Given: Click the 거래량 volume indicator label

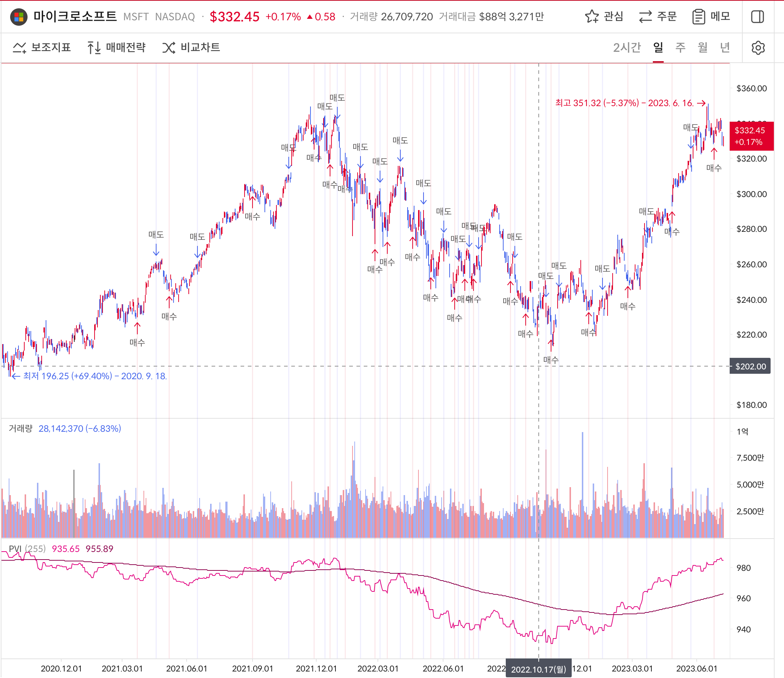Looking at the screenshot, I should point(21,429).
